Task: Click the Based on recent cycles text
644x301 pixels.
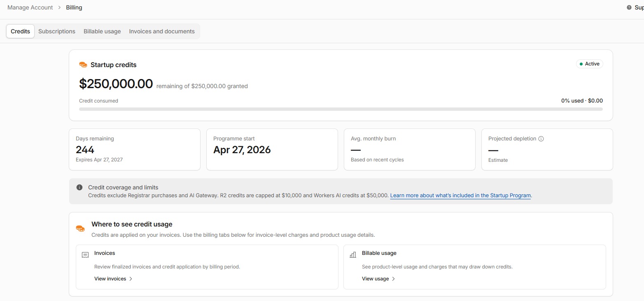Action: 377,160
